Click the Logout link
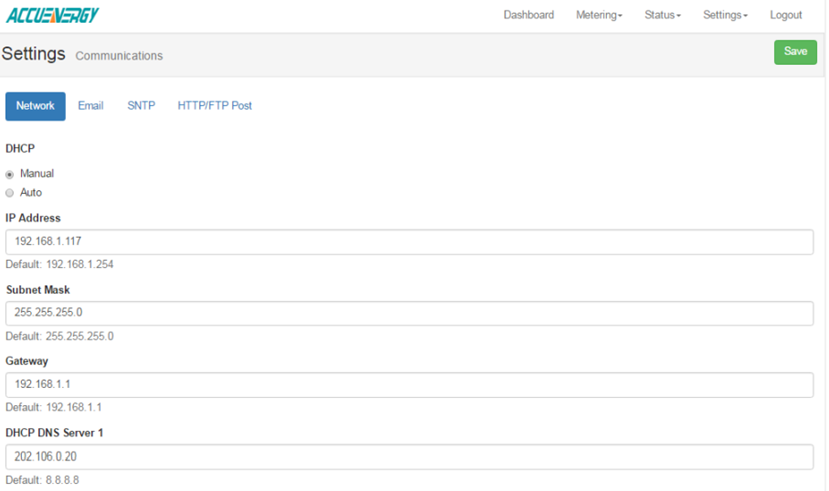This screenshot has height=491, width=829. click(x=785, y=15)
